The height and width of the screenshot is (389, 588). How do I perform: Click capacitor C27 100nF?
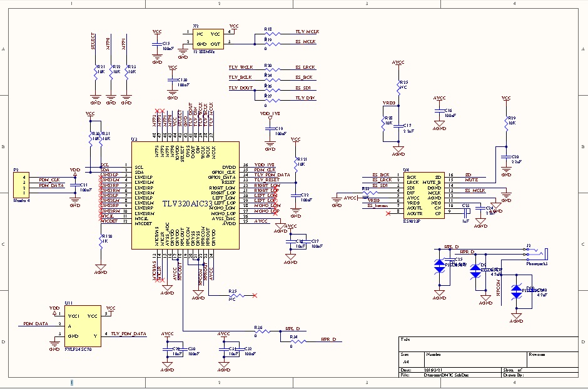tap(306, 243)
